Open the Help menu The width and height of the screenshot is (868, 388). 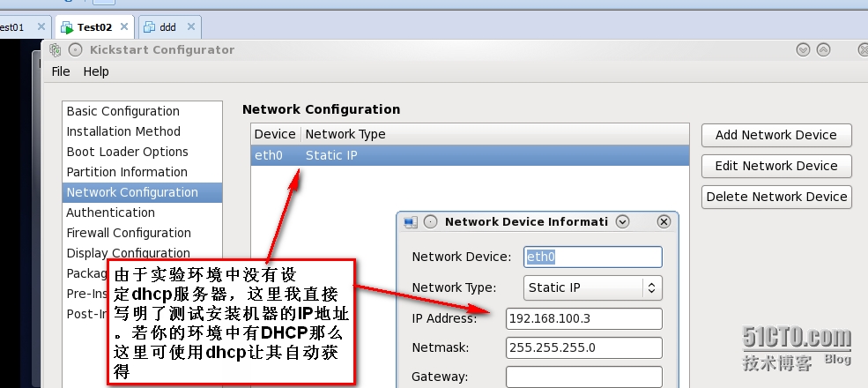coord(96,71)
